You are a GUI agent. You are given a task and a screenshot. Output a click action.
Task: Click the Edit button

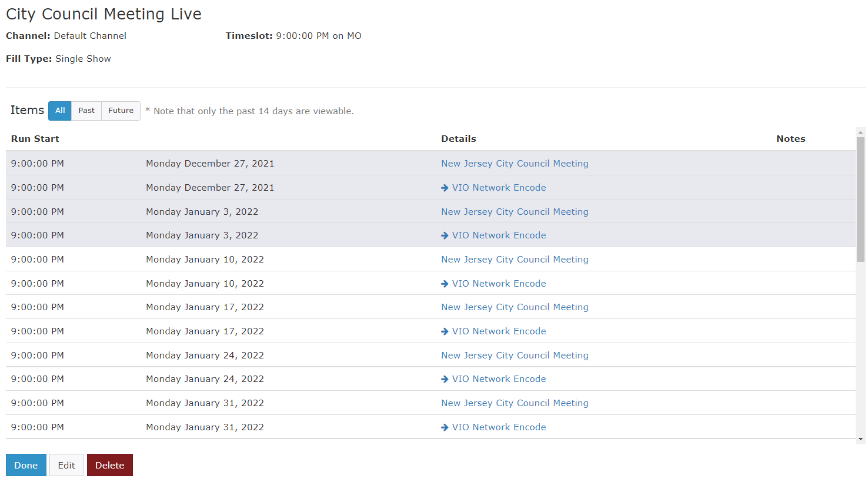66,465
